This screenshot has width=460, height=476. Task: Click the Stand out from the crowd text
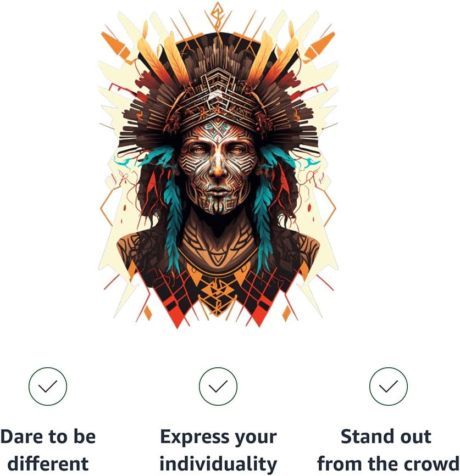(x=388, y=450)
